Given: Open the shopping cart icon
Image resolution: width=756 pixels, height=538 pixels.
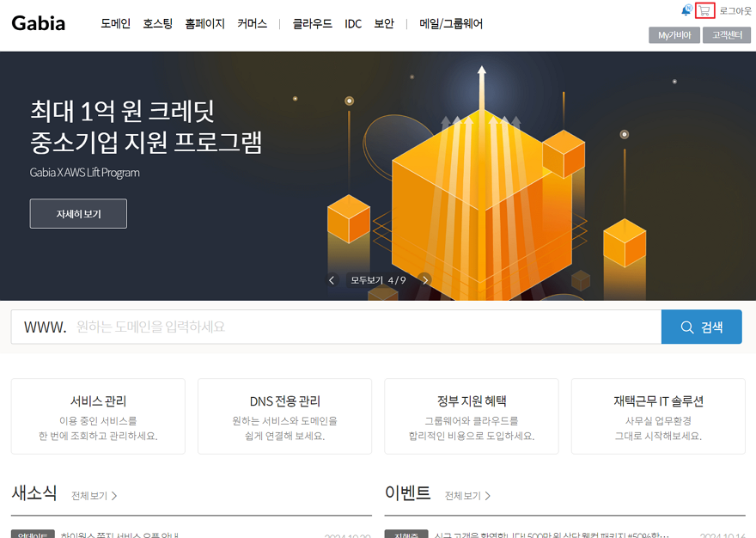Looking at the screenshot, I should coord(704,10).
